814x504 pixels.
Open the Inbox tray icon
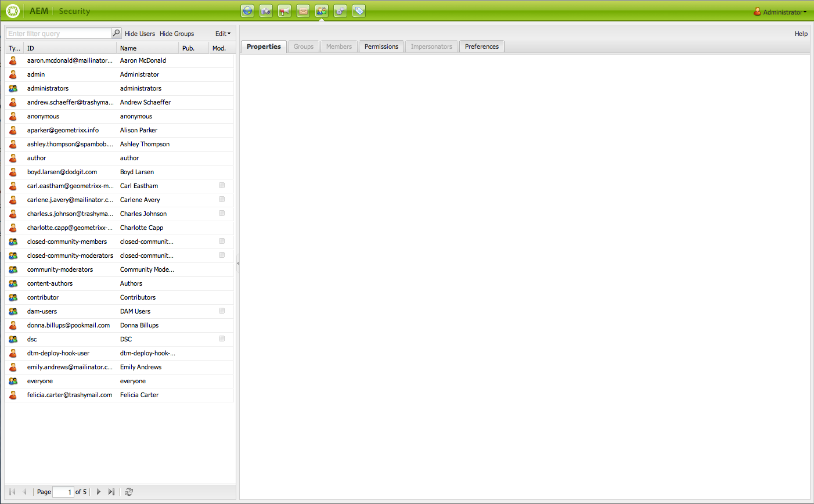click(x=303, y=11)
